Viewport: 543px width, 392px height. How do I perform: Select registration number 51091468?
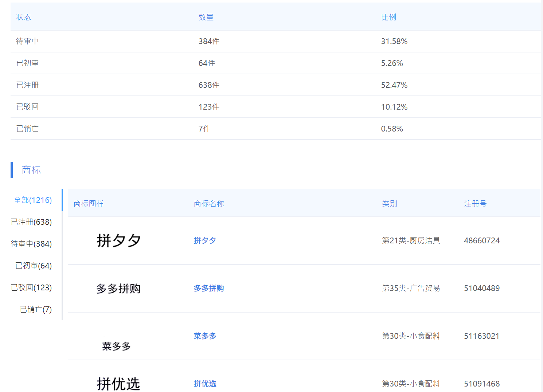click(482, 384)
